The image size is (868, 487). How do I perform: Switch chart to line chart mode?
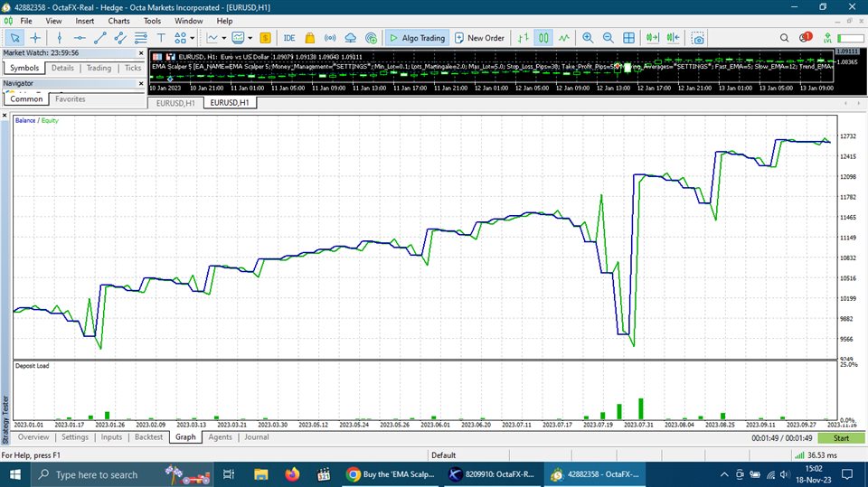click(563, 38)
